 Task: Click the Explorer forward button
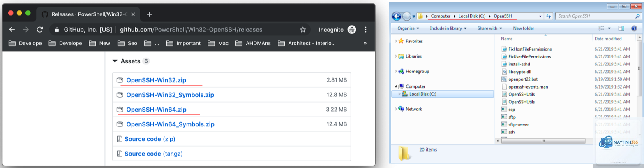click(x=406, y=16)
